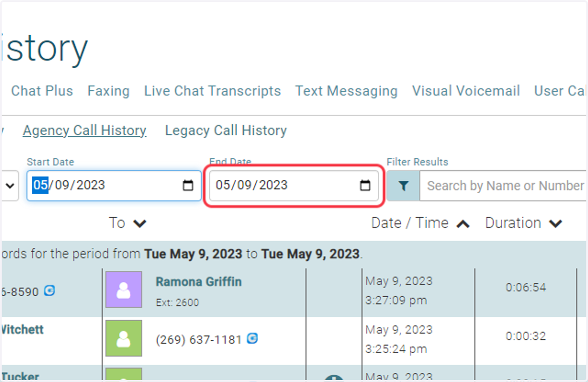This screenshot has width=588, height=382.
Task: Click the Search by Name or Number field
Action: pyautogui.click(x=503, y=186)
